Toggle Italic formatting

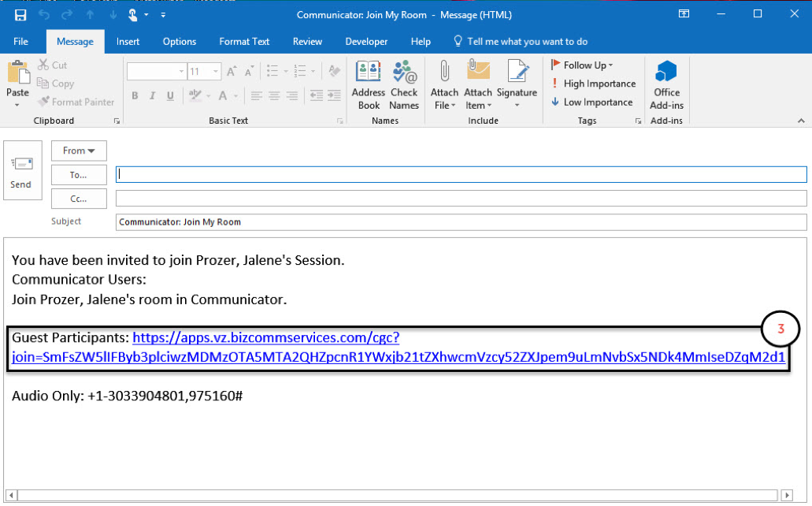pyautogui.click(x=152, y=96)
